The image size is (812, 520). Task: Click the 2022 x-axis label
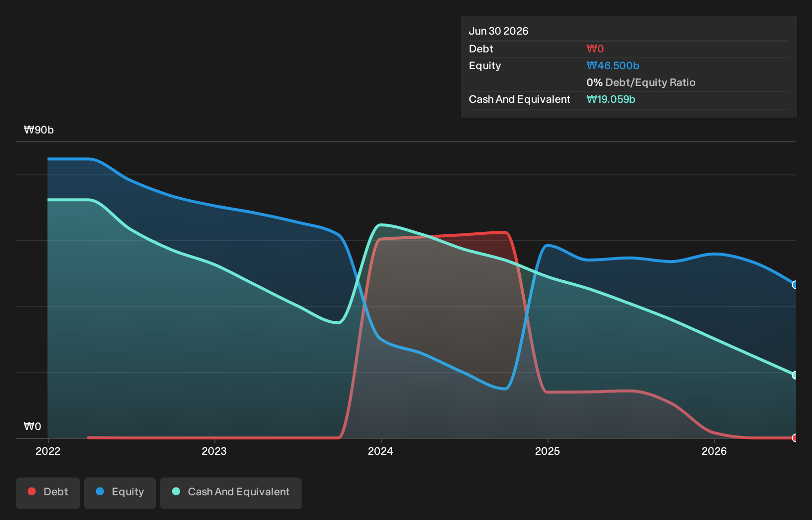tap(48, 451)
